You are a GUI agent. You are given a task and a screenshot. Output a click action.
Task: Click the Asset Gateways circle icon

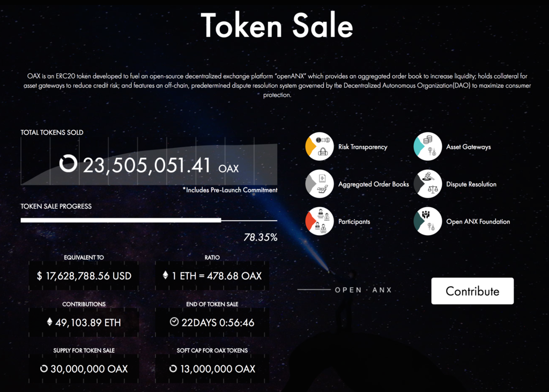point(428,147)
